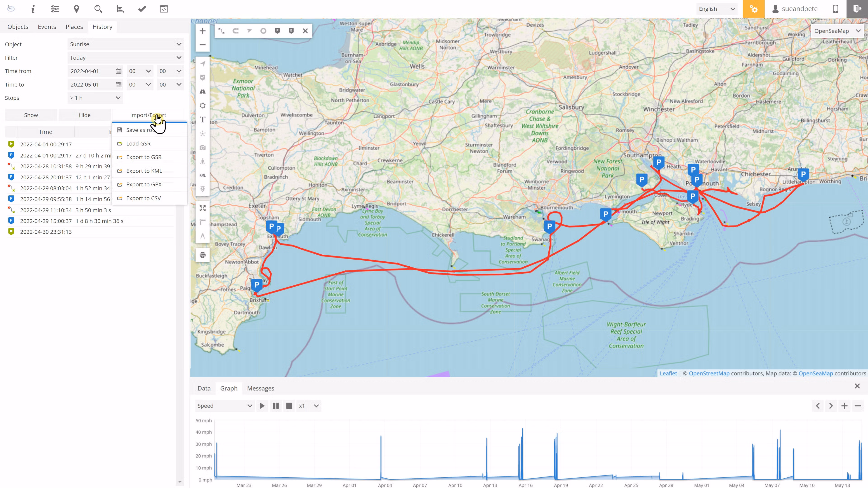
Task: Open the orange gears settings button
Action: click(753, 9)
